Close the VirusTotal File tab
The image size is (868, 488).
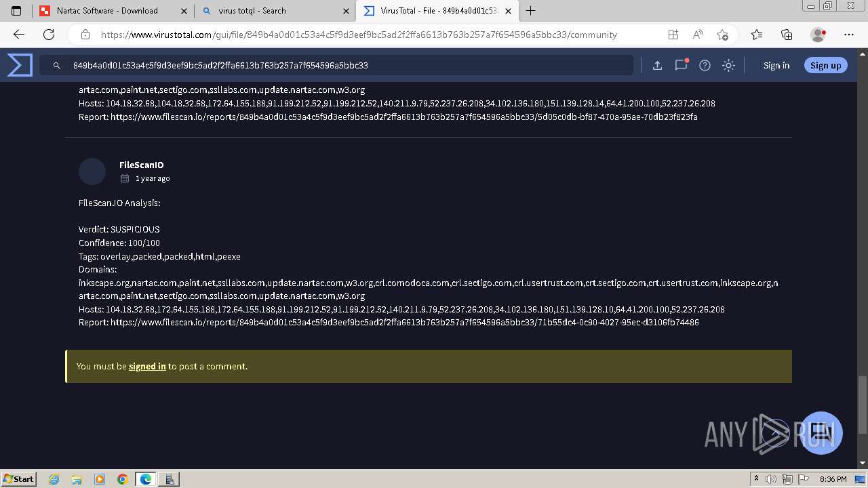click(508, 11)
